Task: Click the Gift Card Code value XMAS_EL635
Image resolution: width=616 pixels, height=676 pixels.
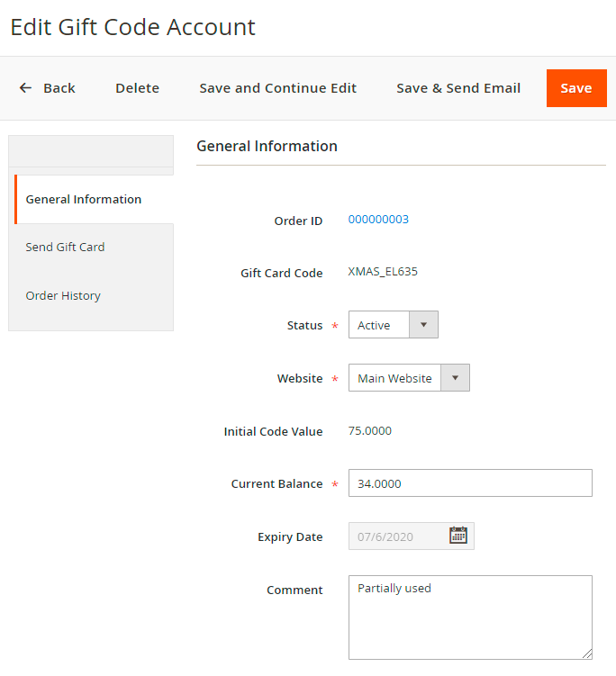Action: coord(383,271)
